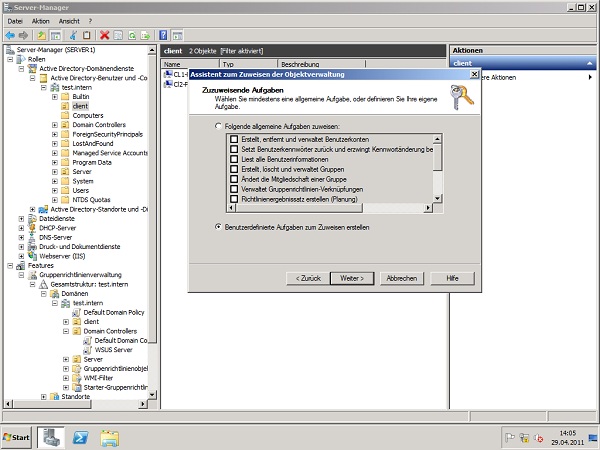This screenshot has width=600, height=450.
Task: Click the up-one-level folder toolbar icon
Action: (43, 35)
